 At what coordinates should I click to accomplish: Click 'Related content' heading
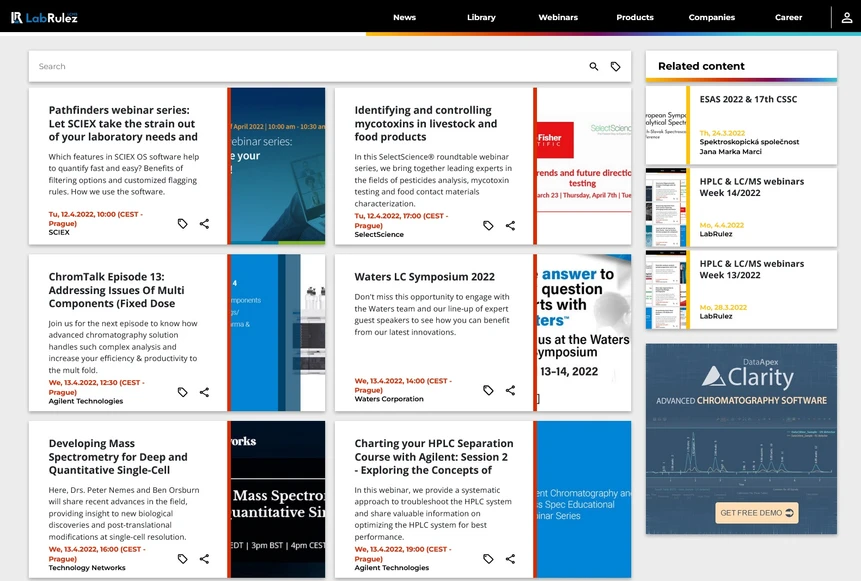[701, 66]
